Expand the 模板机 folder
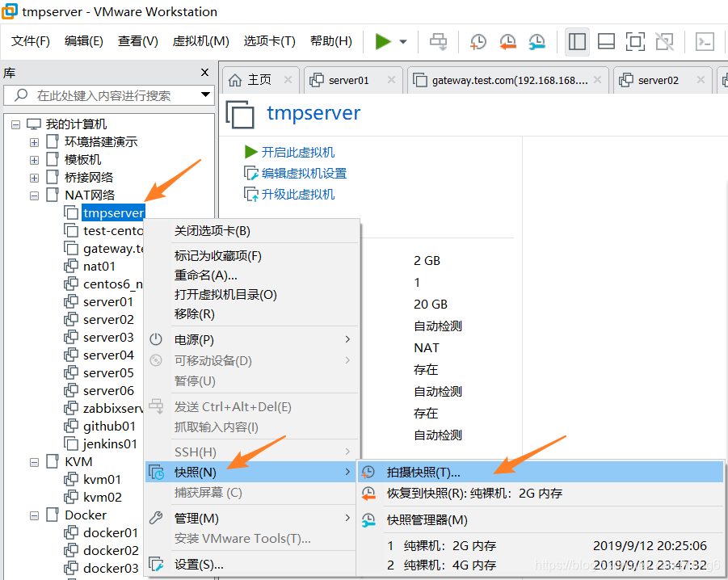Viewport: 728px width, 580px height. point(35,160)
